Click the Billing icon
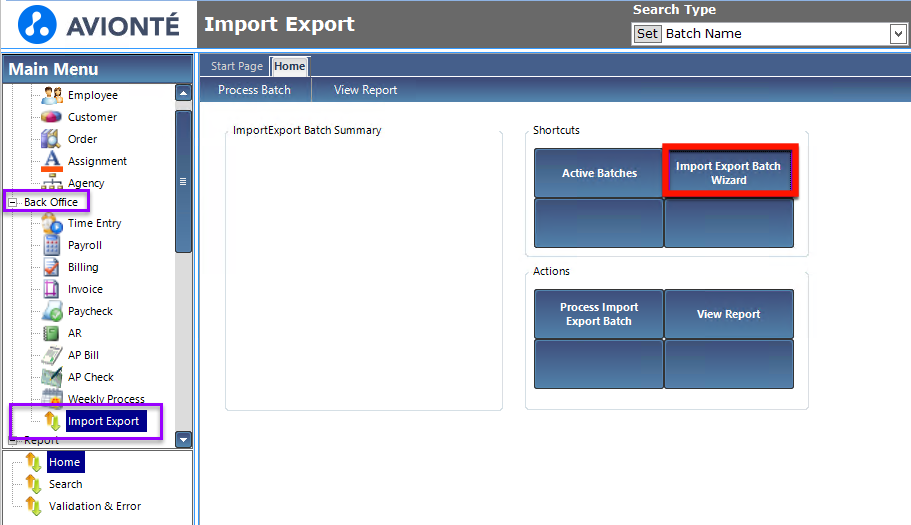The width and height of the screenshot is (911, 525). tap(52, 267)
